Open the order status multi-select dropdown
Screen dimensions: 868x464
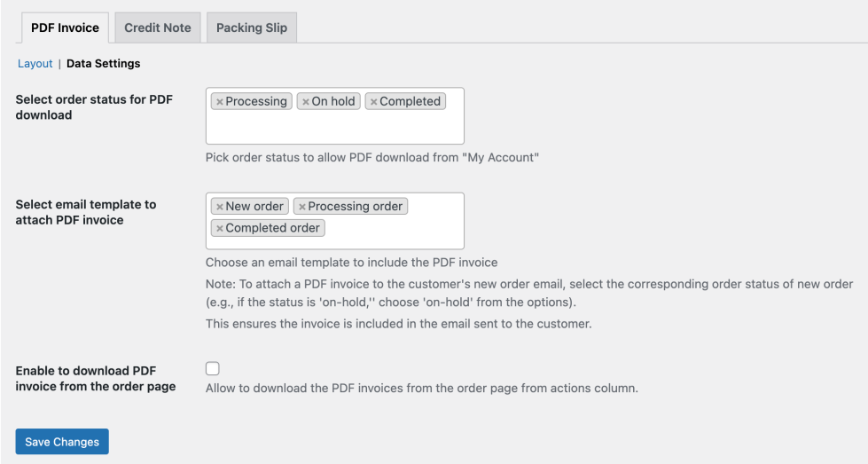(334, 128)
